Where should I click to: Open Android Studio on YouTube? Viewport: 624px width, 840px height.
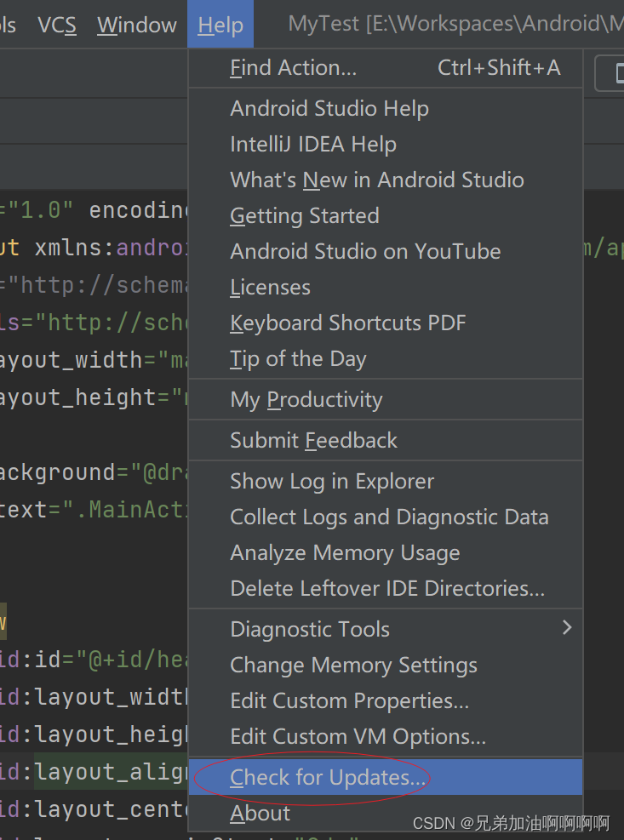(x=386, y=252)
